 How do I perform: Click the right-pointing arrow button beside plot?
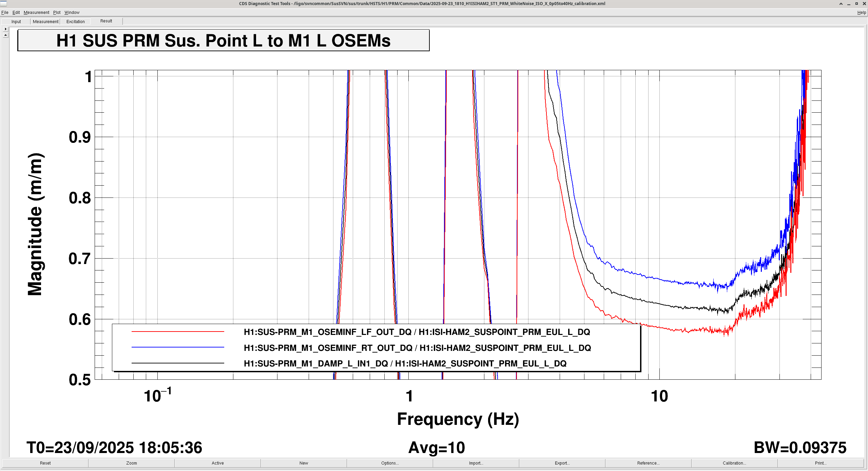[x=5, y=29]
